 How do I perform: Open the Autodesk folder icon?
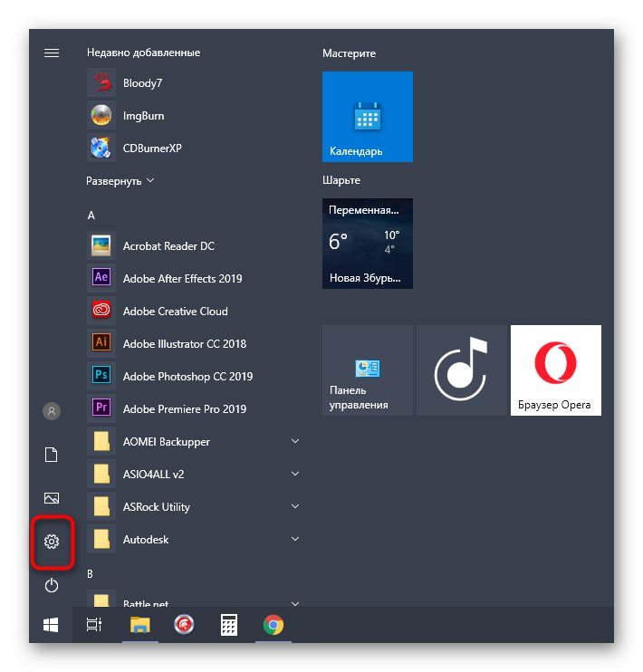click(x=101, y=539)
